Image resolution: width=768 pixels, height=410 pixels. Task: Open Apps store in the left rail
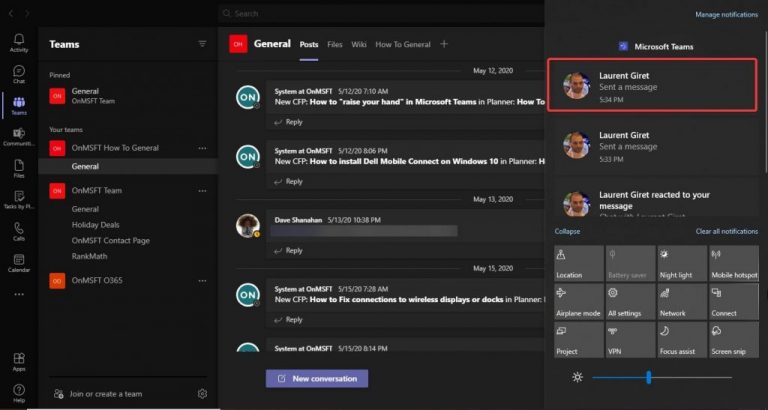pyautogui.click(x=19, y=362)
